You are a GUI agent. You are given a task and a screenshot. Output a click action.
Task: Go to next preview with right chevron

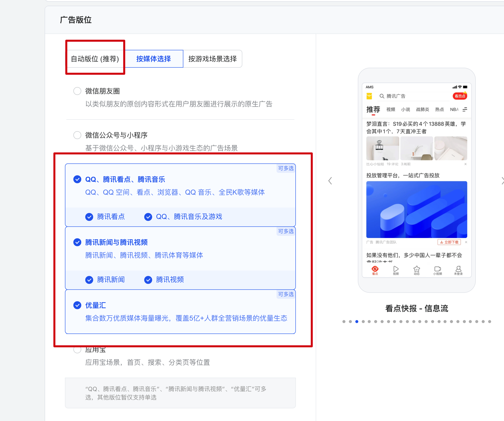click(x=503, y=181)
